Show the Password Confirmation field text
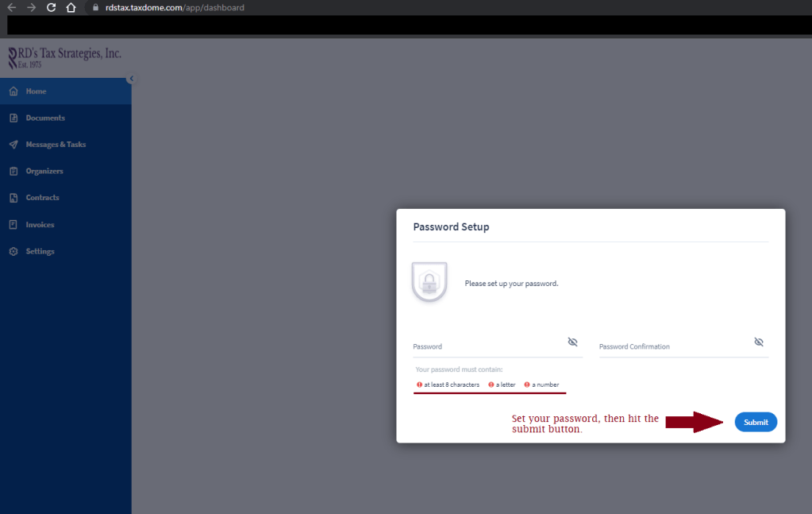This screenshot has height=514, width=812. tap(758, 342)
